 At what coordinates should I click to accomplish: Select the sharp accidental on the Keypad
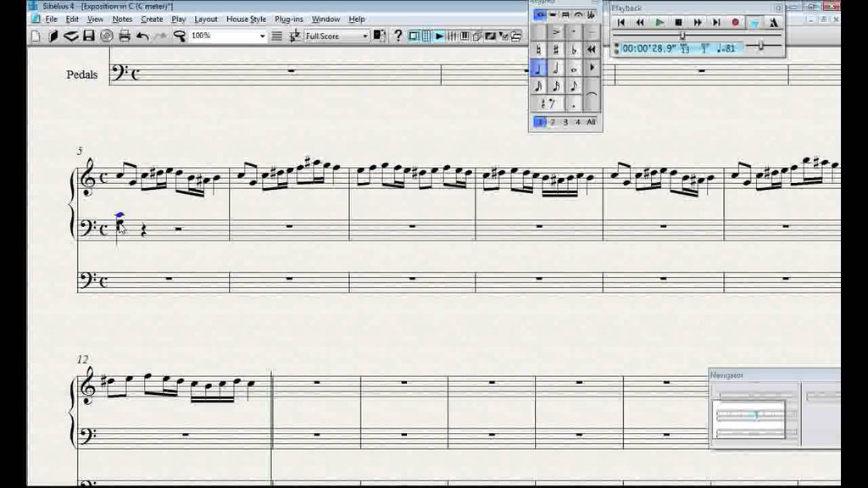[556, 50]
